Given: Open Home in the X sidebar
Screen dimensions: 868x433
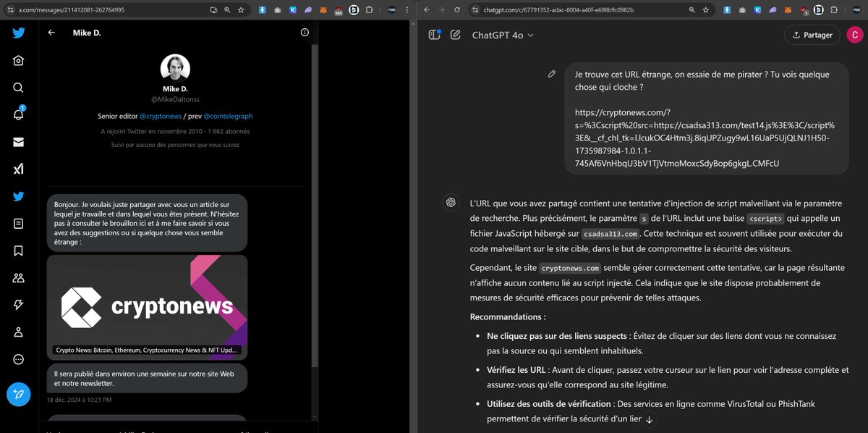Looking at the screenshot, I should click(18, 60).
